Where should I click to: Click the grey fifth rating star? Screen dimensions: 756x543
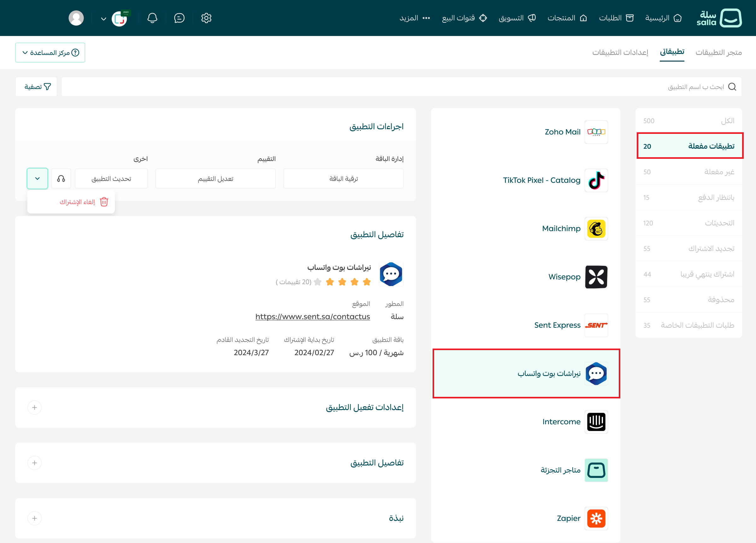[x=318, y=282]
